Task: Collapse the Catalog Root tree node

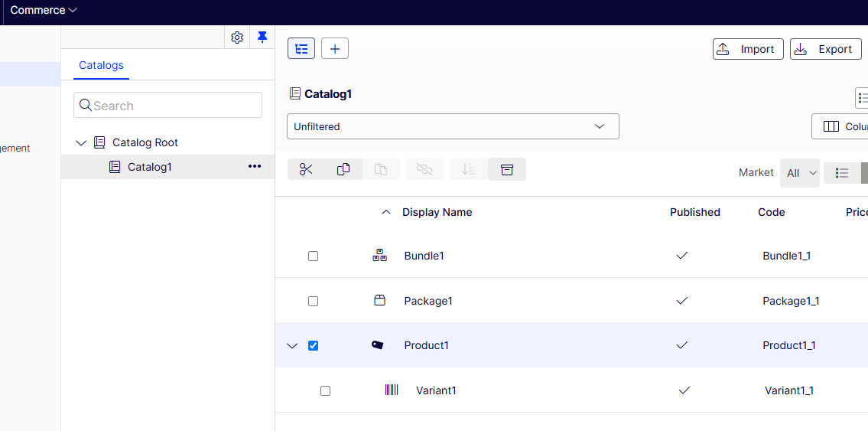Action: coord(82,143)
